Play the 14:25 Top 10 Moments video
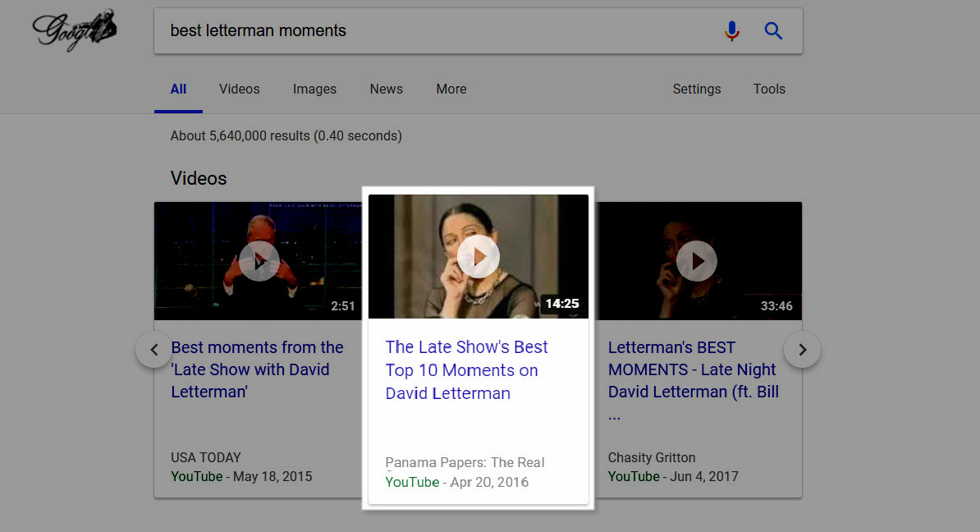This screenshot has width=980, height=532. pos(478,256)
